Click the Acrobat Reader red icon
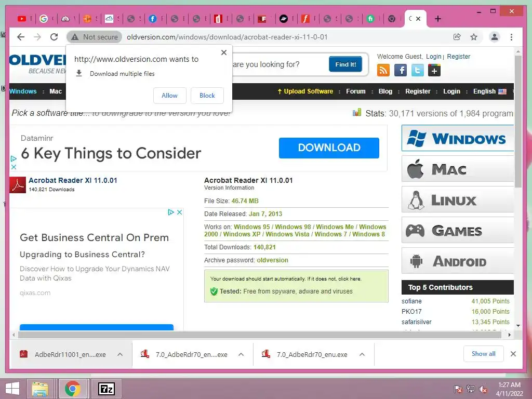The width and height of the screenshot is (532, 399). (x=18, y=185)
